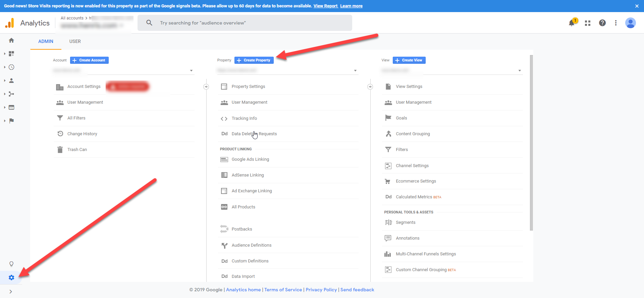Screen dimensions: 644x298
Task: Open the Analytics home link
Action: click(x=244, y=290)
